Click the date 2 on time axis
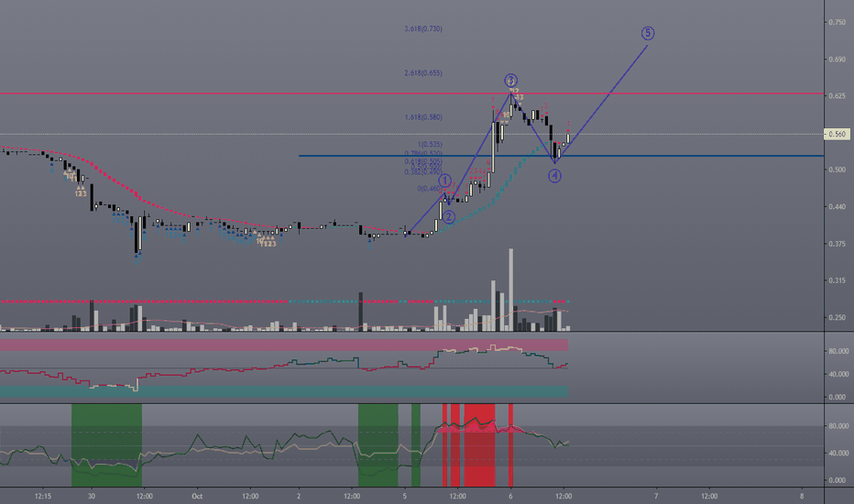Screen dimensions: 854x504 (299, 496)
